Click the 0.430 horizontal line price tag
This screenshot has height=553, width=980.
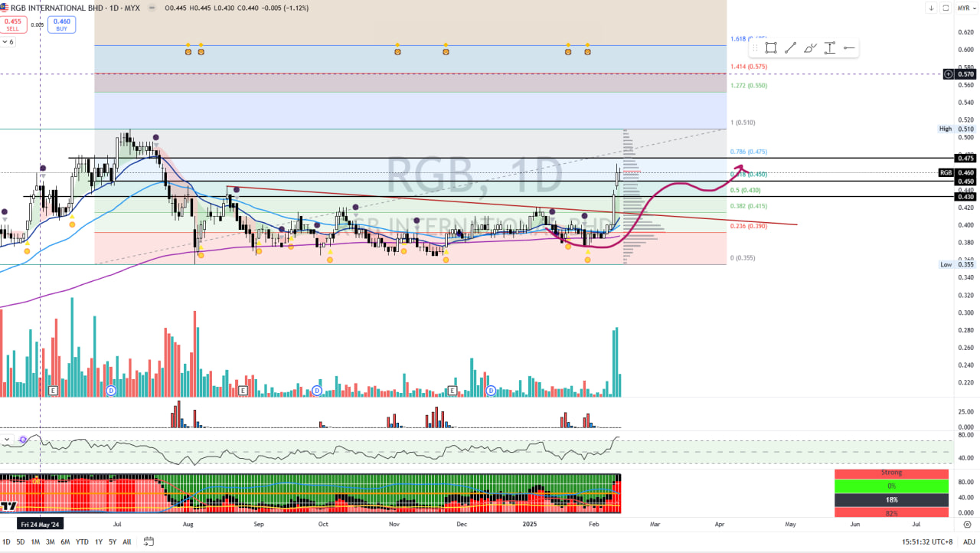click(x=965, y=197)
